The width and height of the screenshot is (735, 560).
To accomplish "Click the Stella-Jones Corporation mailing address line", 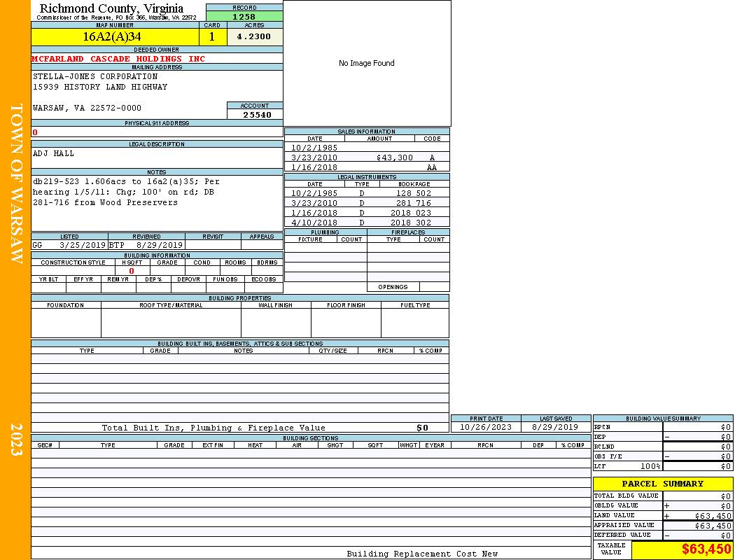I will click(x=96, y=76).
